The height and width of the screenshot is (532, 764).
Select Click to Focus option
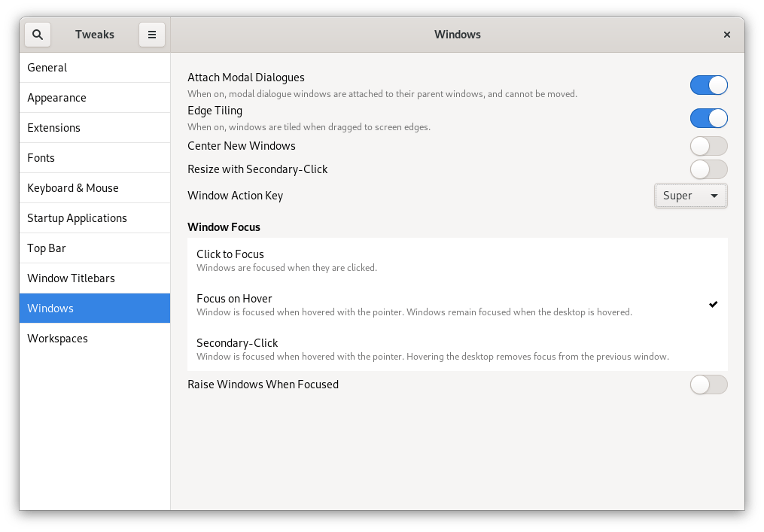point(458,260)
